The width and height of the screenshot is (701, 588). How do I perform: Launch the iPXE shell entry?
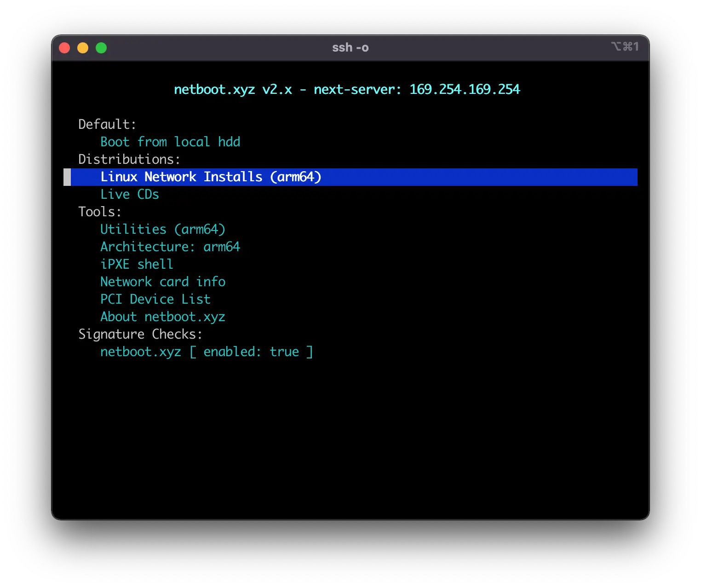pos(137,265)
